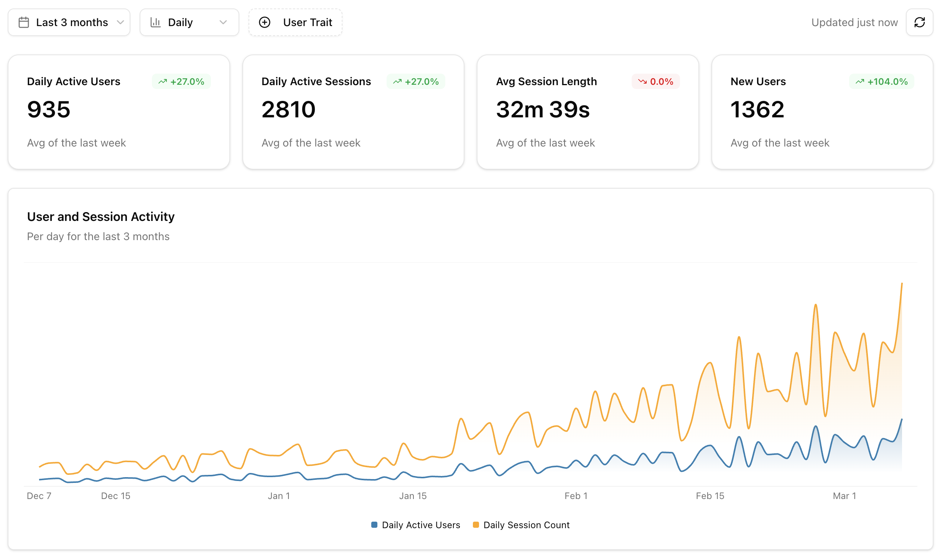Expand the Daily granularity dropdown

pos(189,22)
